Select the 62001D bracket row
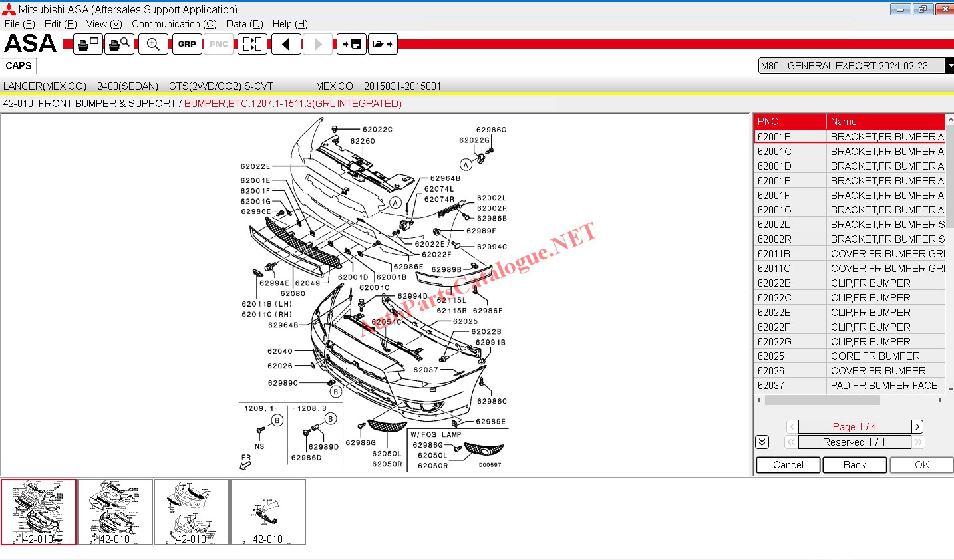954x560 pixels. click(x=850, y=166)
